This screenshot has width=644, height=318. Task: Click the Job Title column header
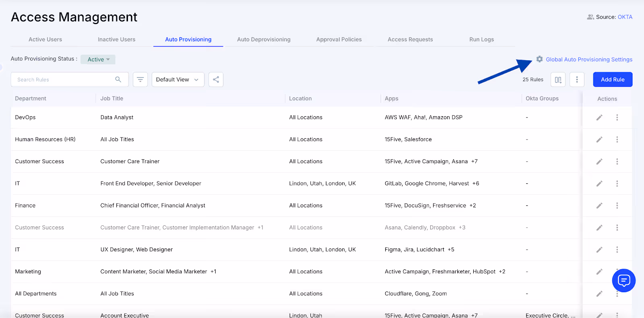(112, 98)
